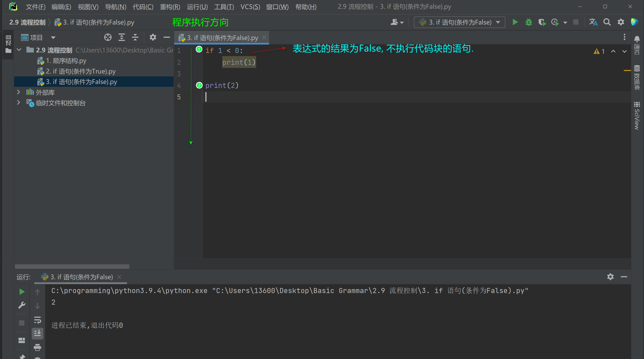Restore layout icon in run panel
The width and height of the screenshot is (644, 359).
click(22, 340)
